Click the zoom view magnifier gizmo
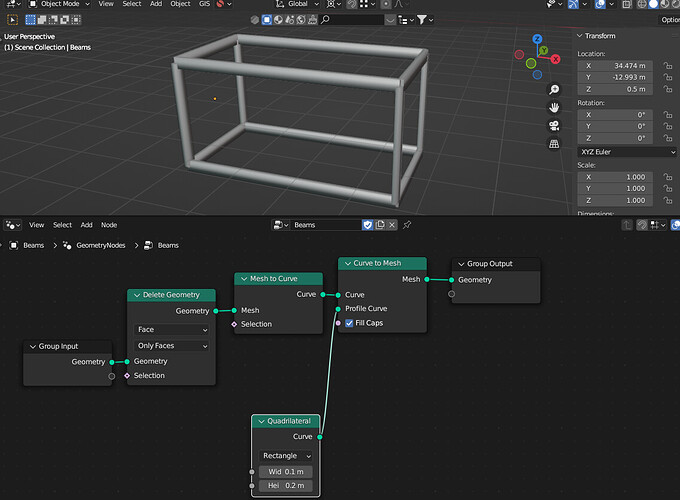 click(x=554, y=89)
